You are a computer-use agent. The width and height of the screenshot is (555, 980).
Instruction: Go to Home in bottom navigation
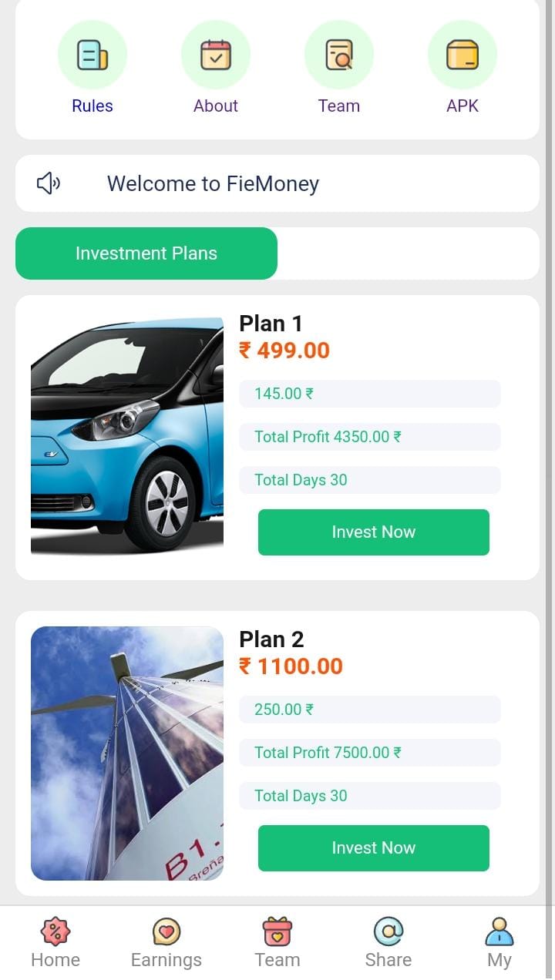tap(55, 942)
